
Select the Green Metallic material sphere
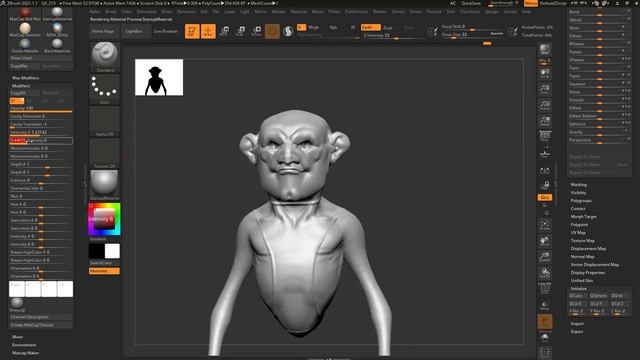[25, 44]
